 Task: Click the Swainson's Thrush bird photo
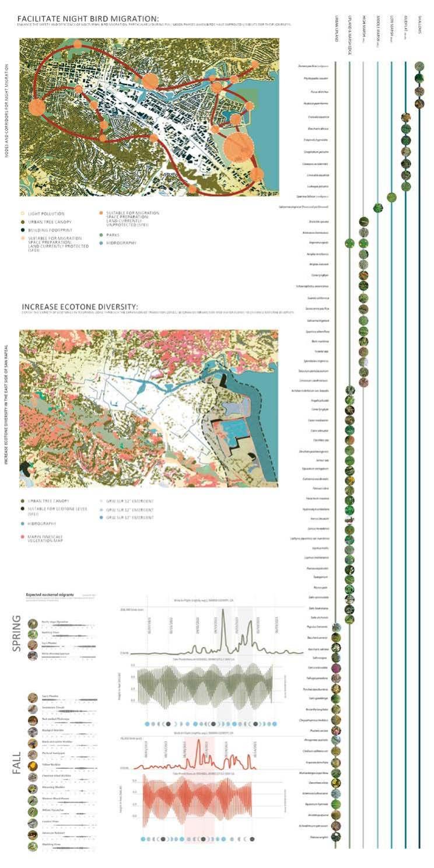tap(33, 709)
